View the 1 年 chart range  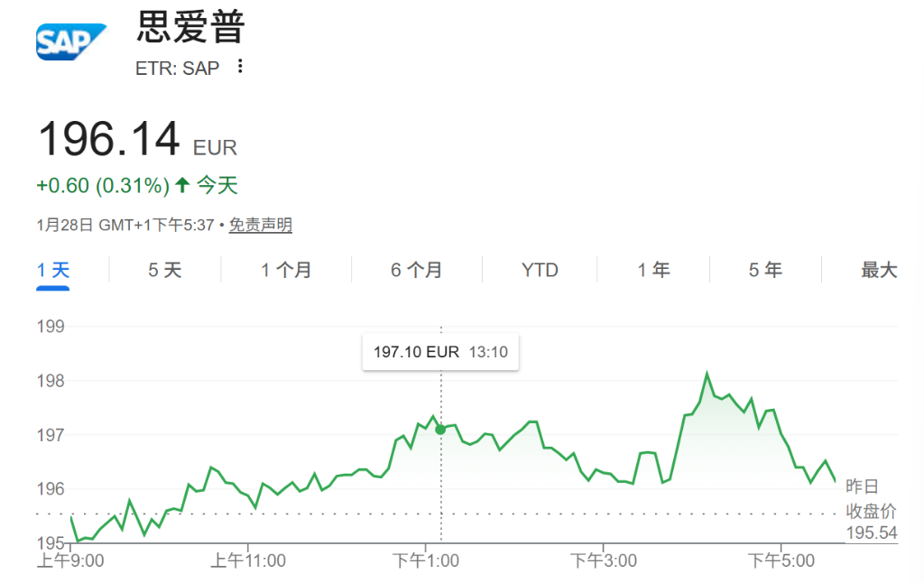(653, 270)
